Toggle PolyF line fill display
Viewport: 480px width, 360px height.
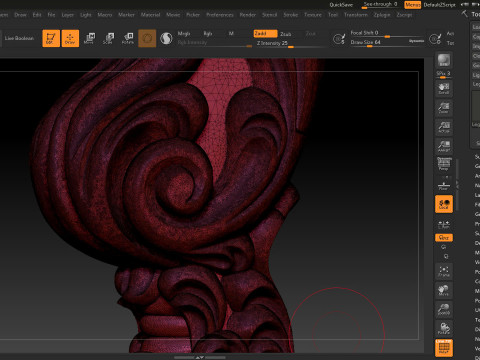click(x=444, y=348)
